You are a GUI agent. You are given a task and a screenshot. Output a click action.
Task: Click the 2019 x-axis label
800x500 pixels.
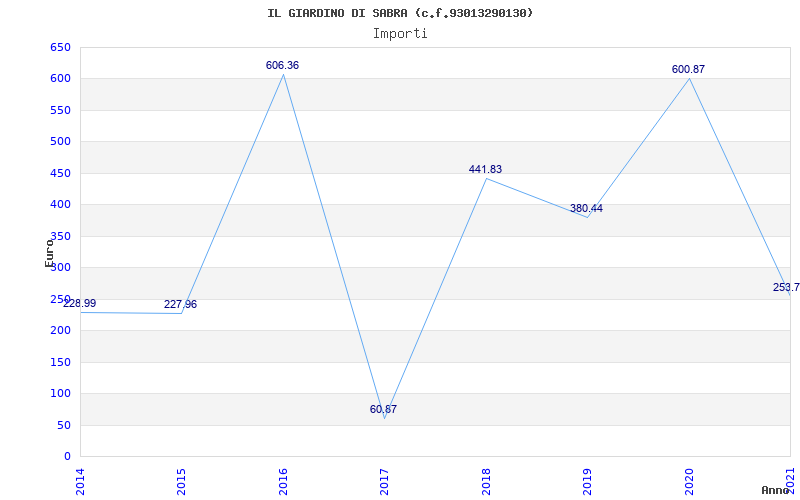587,482
